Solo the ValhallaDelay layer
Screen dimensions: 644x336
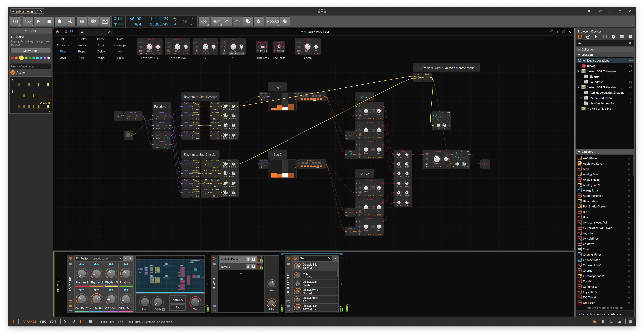tap(248, 259)
